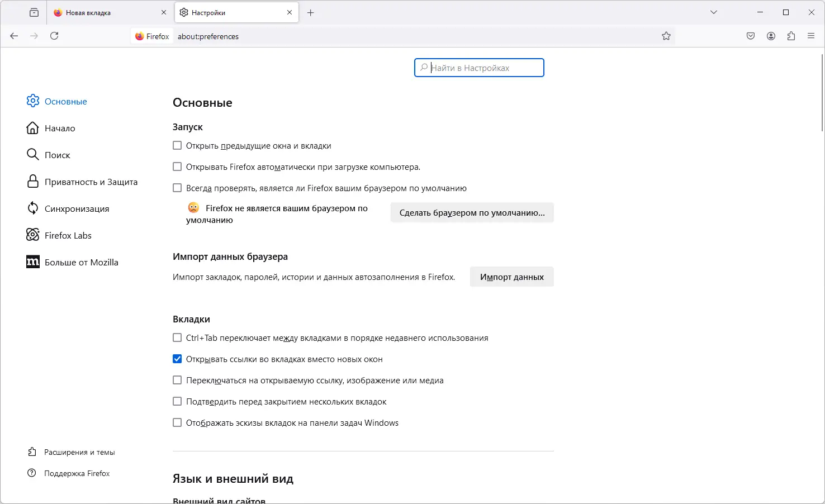Viewport: 825px width, 504px height.
Task: Go back to the previous page
Action: [x=14, y=36]
